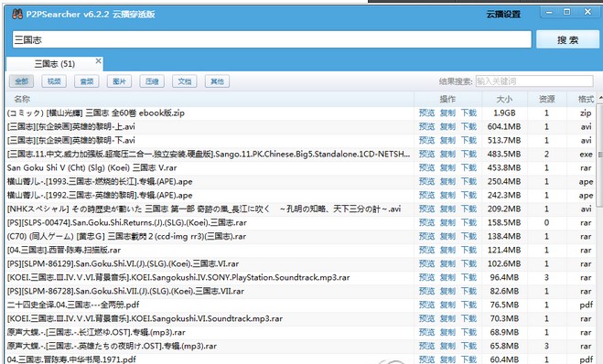Click the 结果搜索 keyword input field
The height and width of the screenshot is (364, 603).
tap(534, 81)
